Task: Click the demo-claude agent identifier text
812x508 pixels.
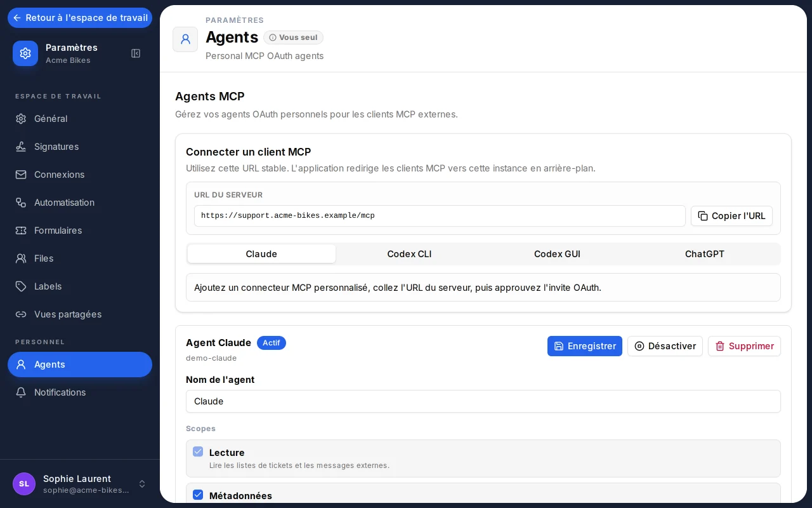Action: click(x=211, y=358)
